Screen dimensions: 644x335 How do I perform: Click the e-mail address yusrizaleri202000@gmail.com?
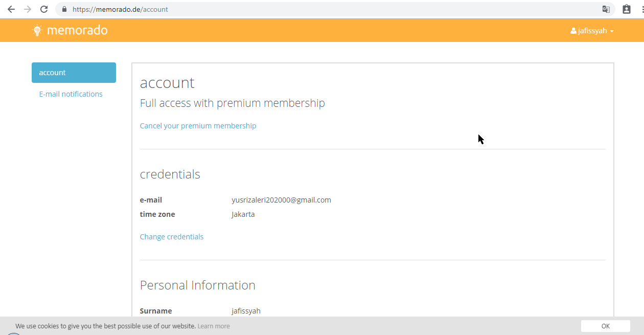pos(281,200)
